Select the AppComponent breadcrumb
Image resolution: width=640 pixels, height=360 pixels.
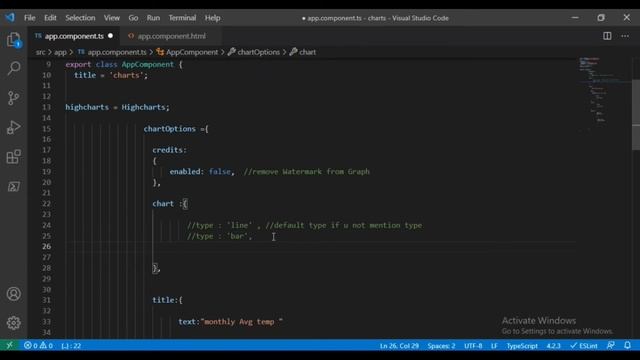click(x=187, y=52)
